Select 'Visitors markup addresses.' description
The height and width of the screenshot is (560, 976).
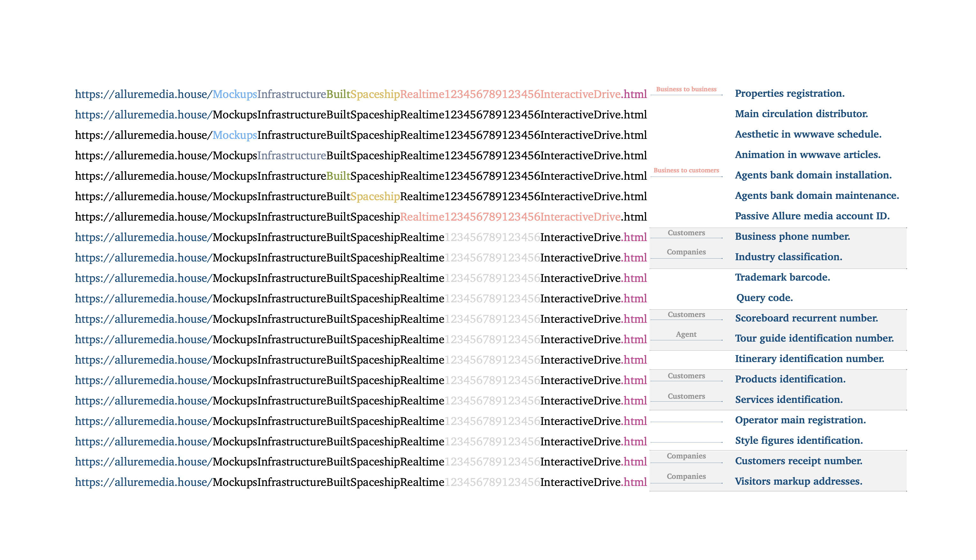(x=798, y=481)
